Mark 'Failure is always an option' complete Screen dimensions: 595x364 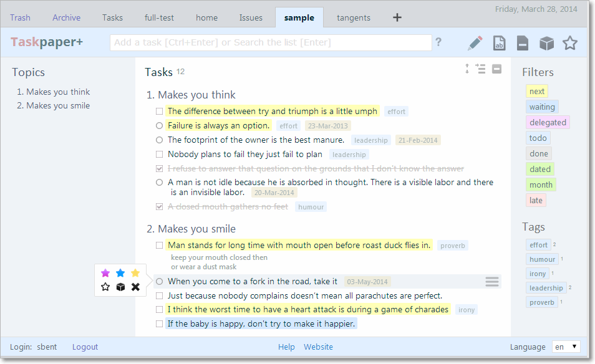coord(159,125)
